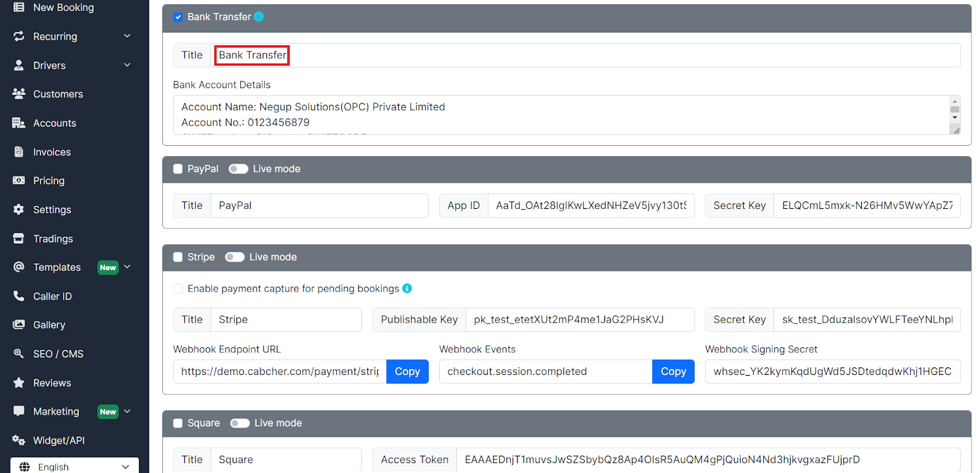980x473 pixels.
Task: Click Bank Account Details scrollbar down arrow
Action: 954,117
